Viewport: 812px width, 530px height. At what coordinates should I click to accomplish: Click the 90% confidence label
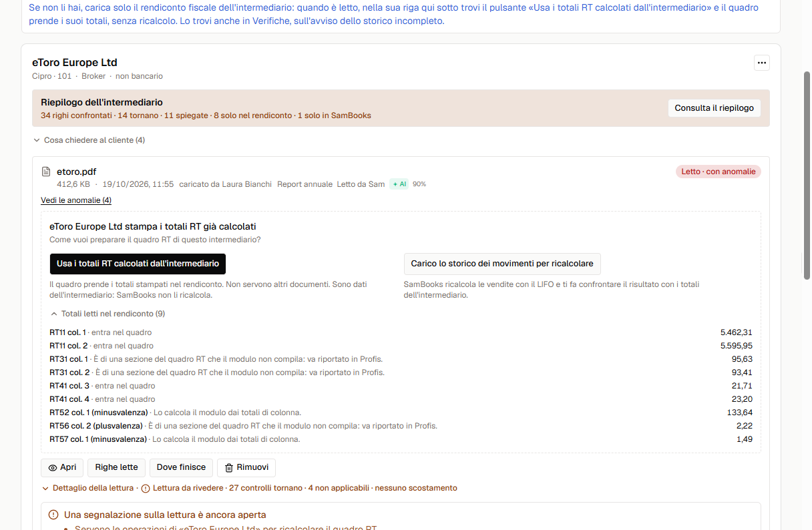pyautogui.click(x=419, y=184)
